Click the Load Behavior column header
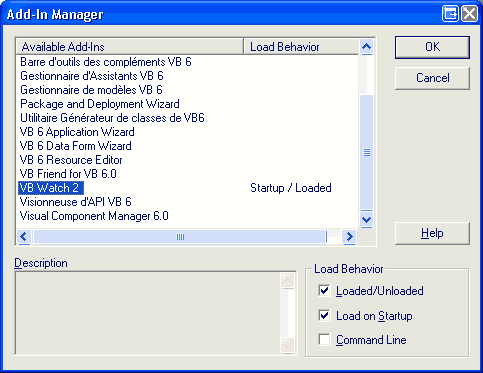Screen dimensions: 483x373 (301, 47)
